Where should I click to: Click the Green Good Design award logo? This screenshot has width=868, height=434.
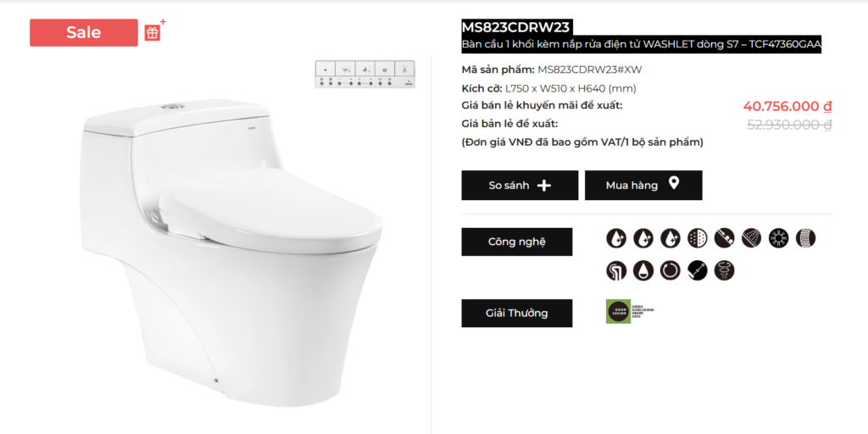[x=630, y=312]
